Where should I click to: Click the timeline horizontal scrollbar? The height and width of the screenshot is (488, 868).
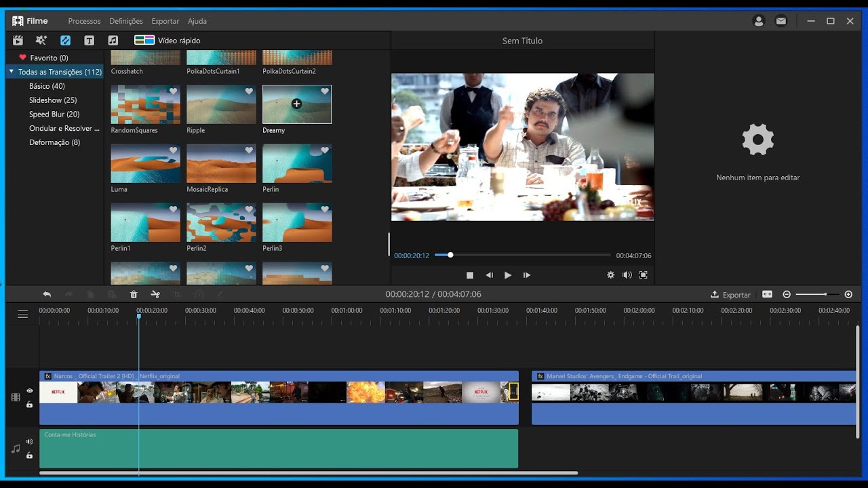click(309, 473)
